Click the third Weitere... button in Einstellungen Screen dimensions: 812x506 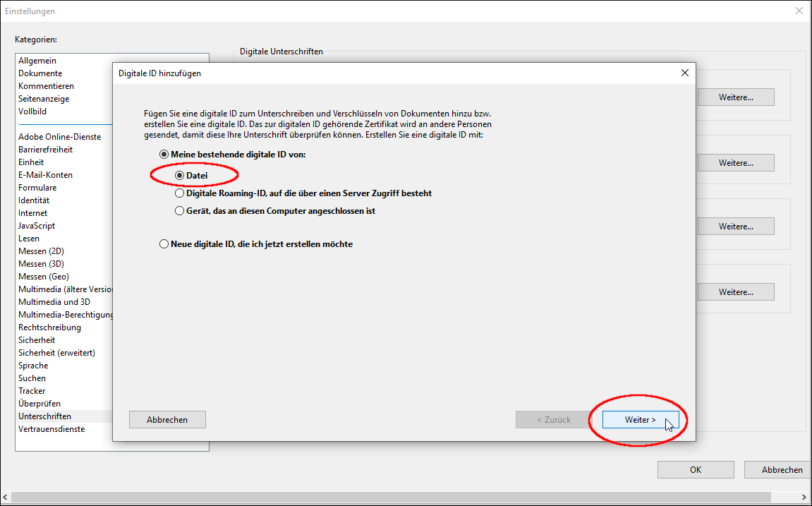point(736,227)
